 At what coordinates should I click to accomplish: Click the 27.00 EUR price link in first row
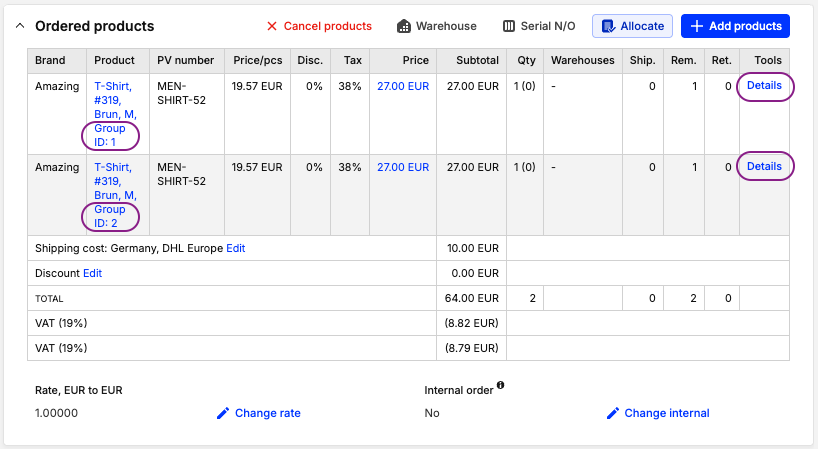click(402, 86)
